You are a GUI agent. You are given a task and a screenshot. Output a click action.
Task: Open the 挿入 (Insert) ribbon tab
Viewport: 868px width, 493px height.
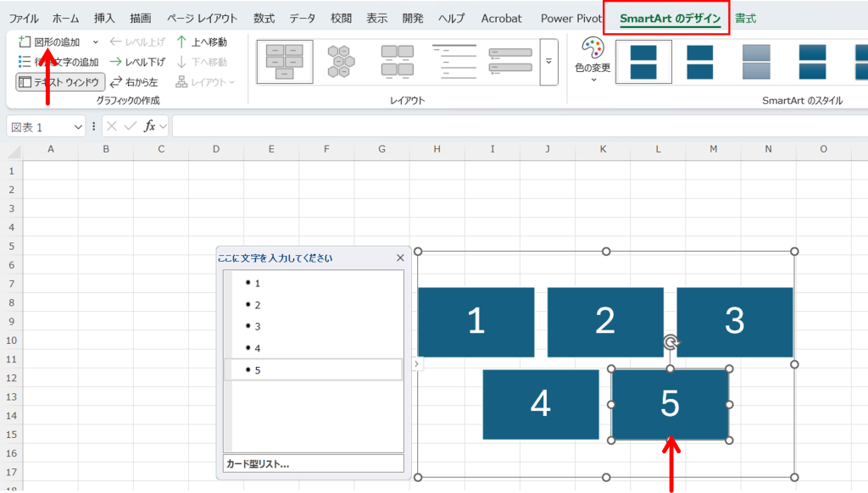pos(104,18)
